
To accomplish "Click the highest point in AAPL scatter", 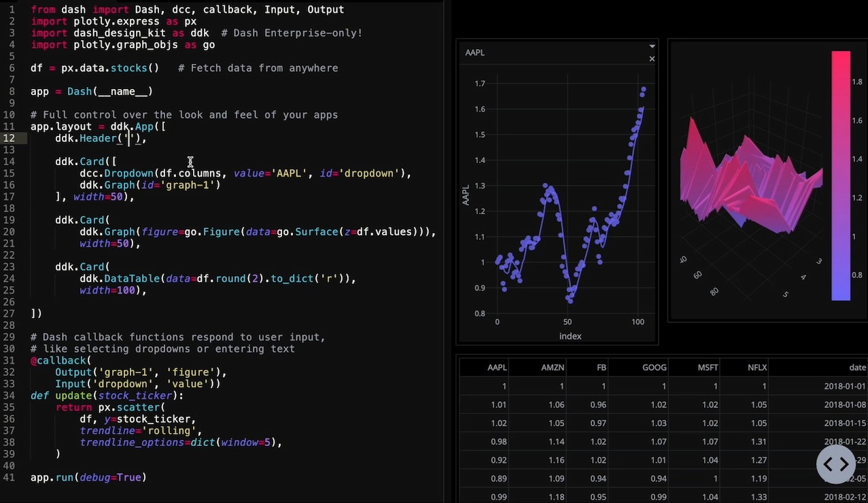I will point(643,89).
